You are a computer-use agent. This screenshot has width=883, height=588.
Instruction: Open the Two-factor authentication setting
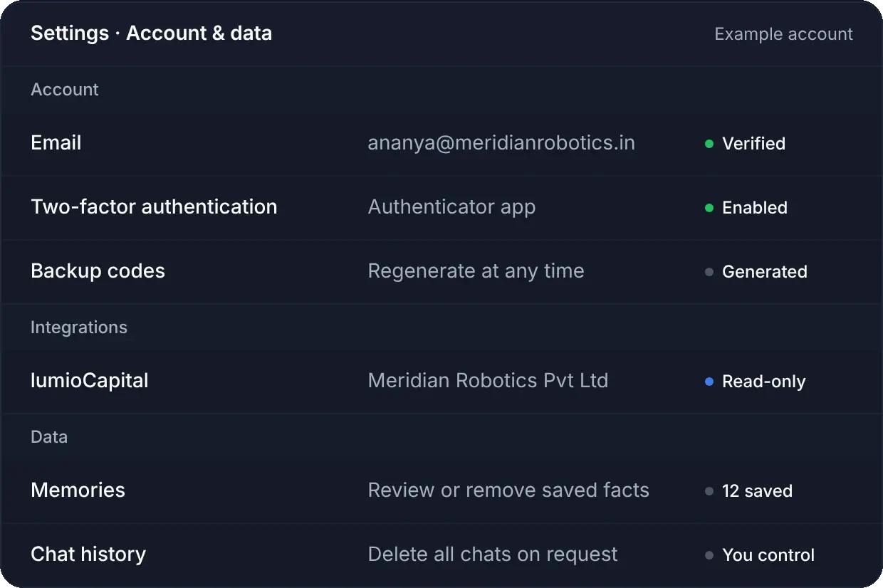[441, 207]
